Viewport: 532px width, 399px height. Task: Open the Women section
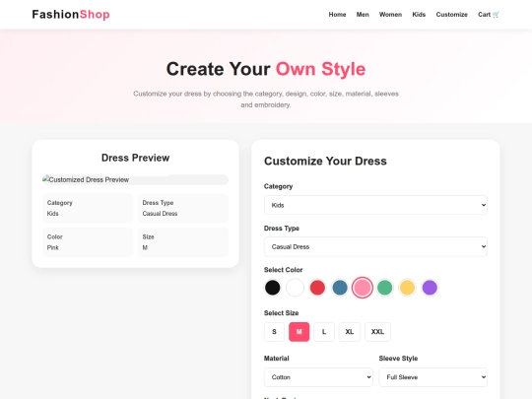(390, 14)
